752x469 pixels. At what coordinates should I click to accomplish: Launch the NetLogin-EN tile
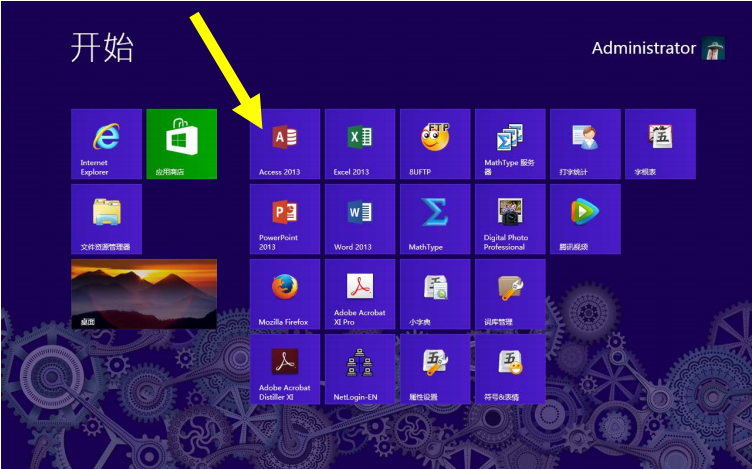360,369
